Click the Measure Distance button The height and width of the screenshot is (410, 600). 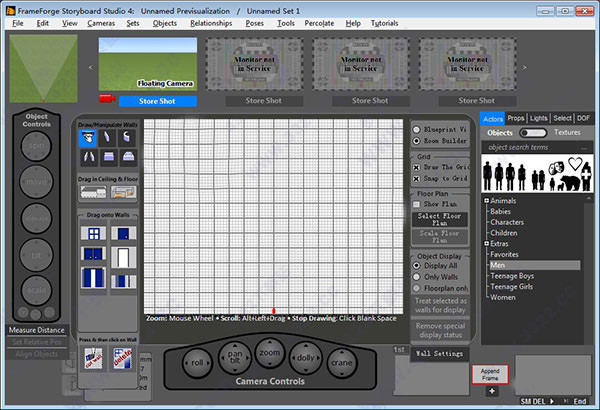point(37,330)
